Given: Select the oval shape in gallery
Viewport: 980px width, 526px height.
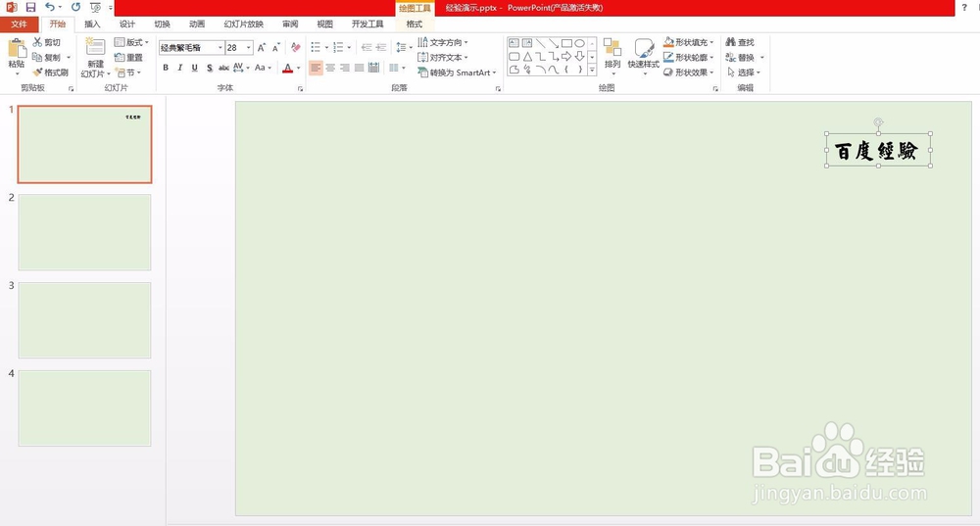Looking at the screenshot, I should point(580,43).
